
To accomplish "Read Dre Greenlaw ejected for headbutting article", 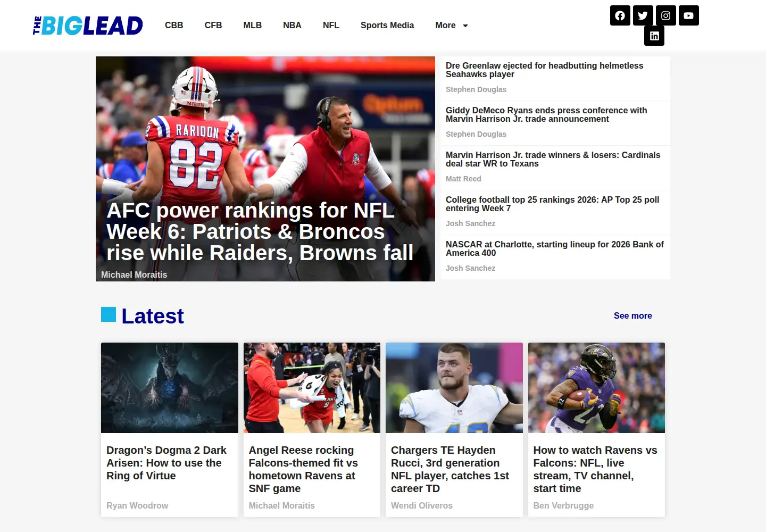I will point(544,70).
